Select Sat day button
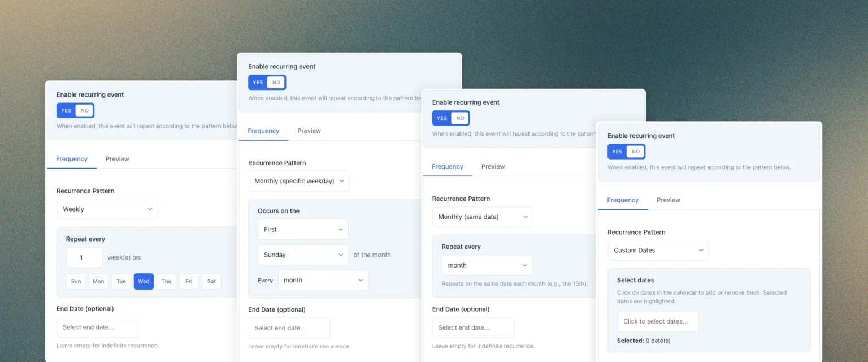This screenshot has width=868, height=362. click(211, 282)
